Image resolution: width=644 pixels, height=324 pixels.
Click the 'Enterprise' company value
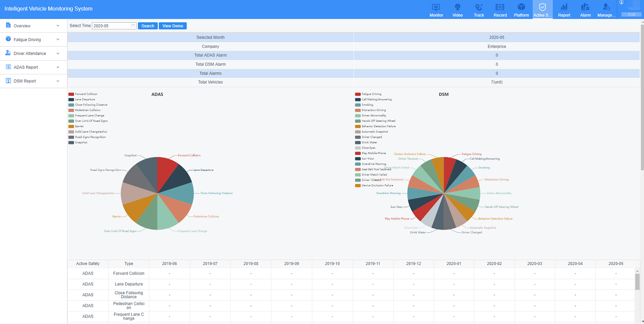pos(497,47)
